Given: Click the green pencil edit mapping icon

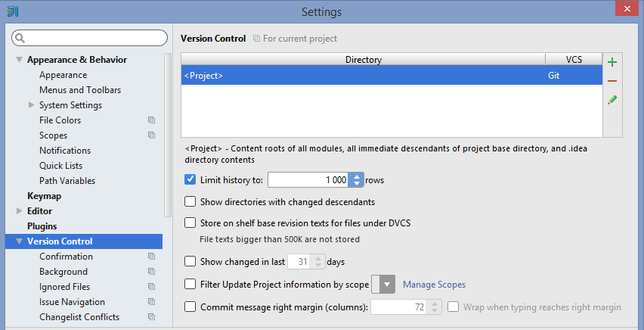Looking at the screenshot, I should tap(612, 100).
